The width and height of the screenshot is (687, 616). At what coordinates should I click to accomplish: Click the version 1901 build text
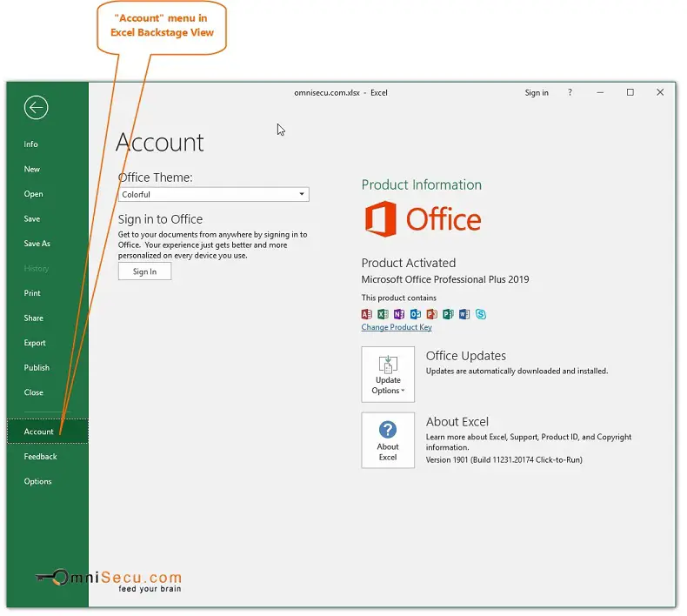[504, 459]
